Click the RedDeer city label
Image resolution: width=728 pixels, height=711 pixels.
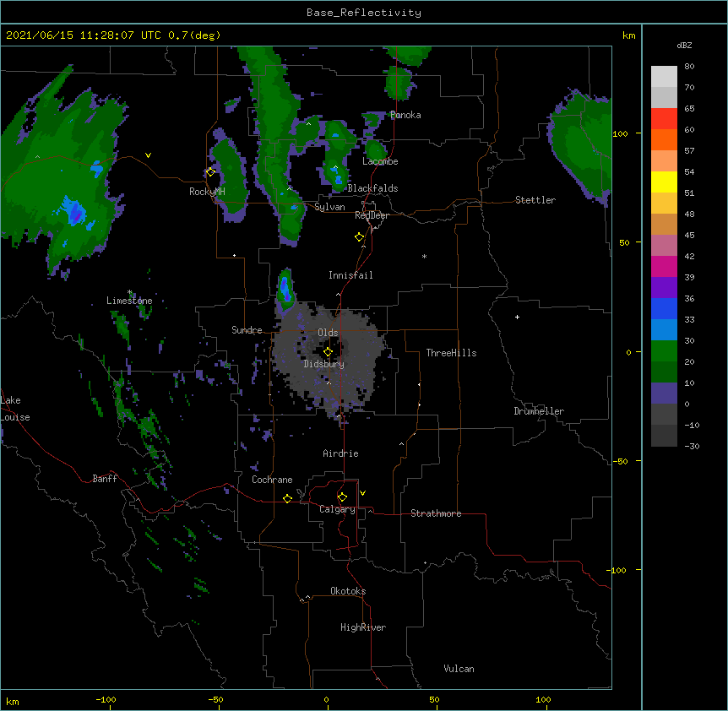click(372, 215)
